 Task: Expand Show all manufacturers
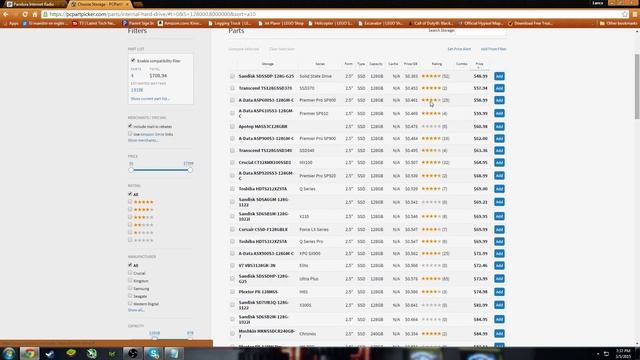click(x=136, y=310)
